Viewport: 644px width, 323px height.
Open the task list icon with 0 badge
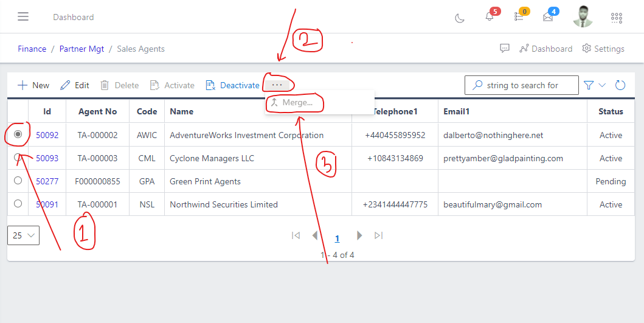(x=519, y=17)
